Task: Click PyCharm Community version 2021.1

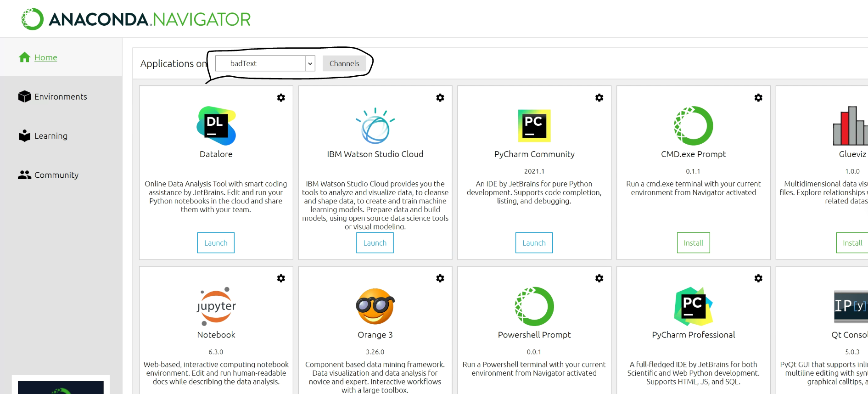Action: pos(534,171)
